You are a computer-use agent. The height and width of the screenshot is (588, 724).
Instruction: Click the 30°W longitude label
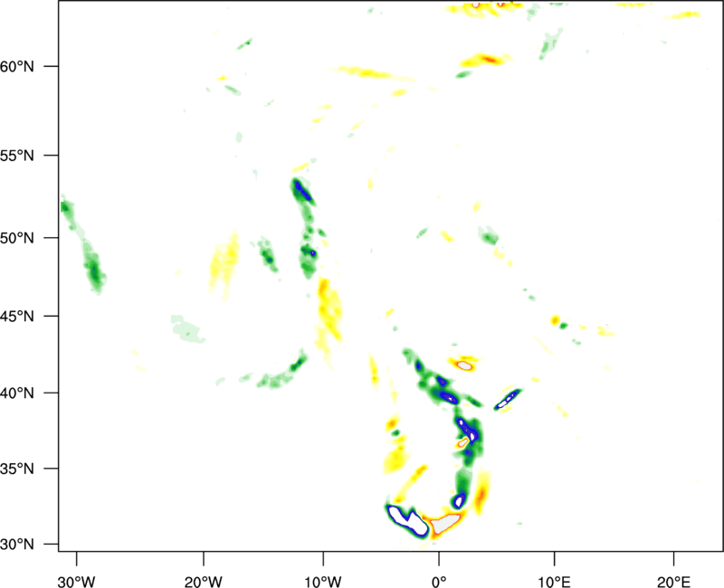77,582
